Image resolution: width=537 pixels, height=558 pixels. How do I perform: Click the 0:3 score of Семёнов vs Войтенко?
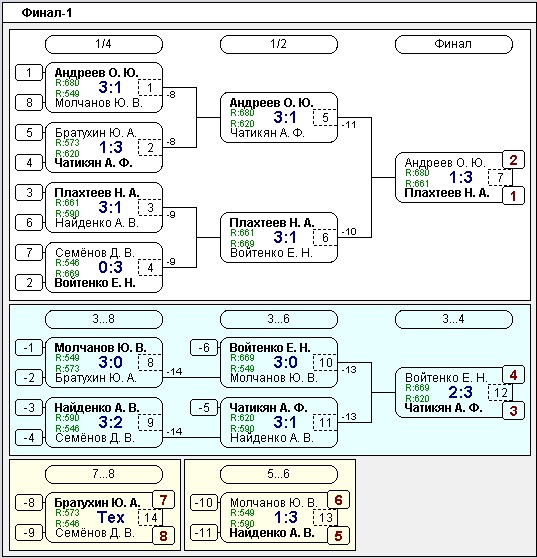click(x=110, y=267)
